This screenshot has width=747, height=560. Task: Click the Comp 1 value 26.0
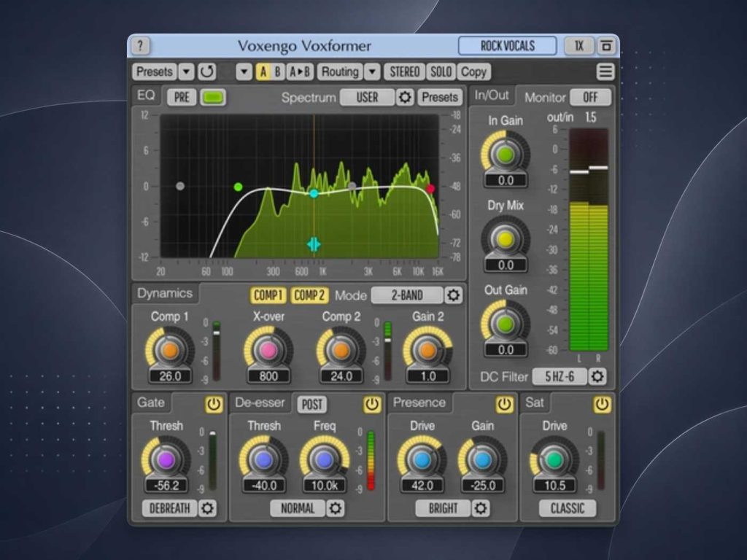(x=170, y=376)
